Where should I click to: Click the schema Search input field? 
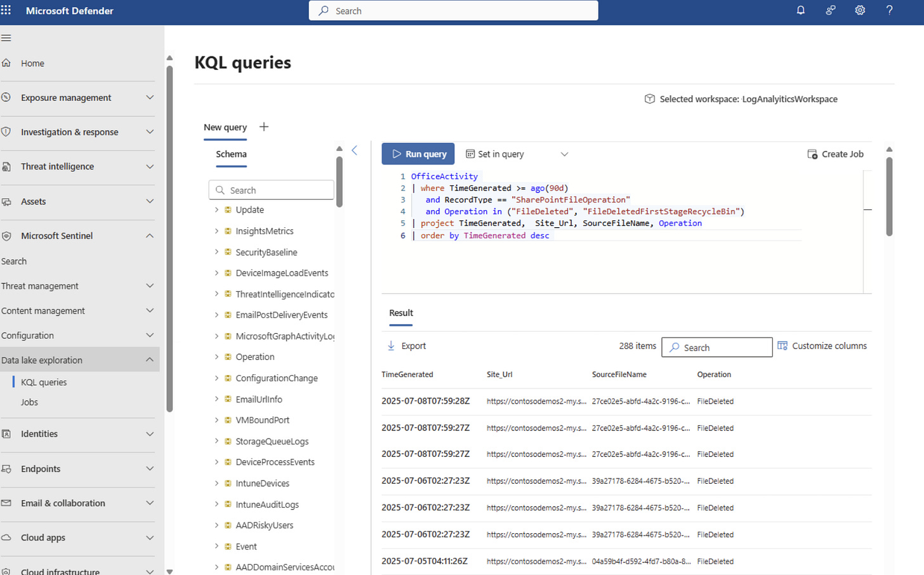[271, 190]
